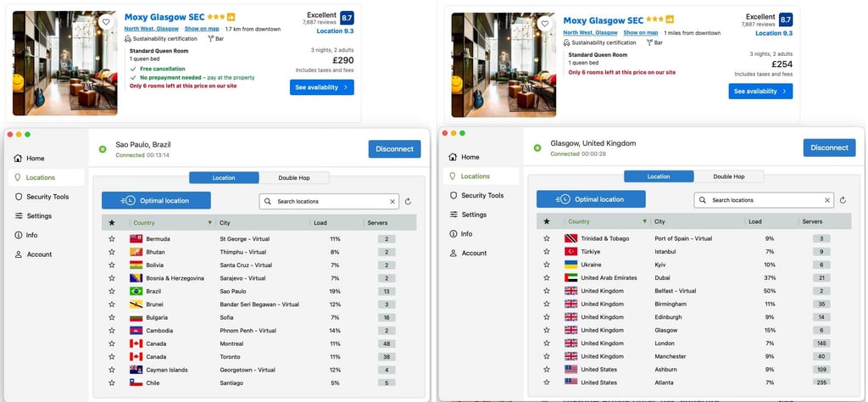Refresh locations in the Glasgow-connected VPN window
Image resolution: width=868 pixels, height=402 pixels.
tap(843, 200)
